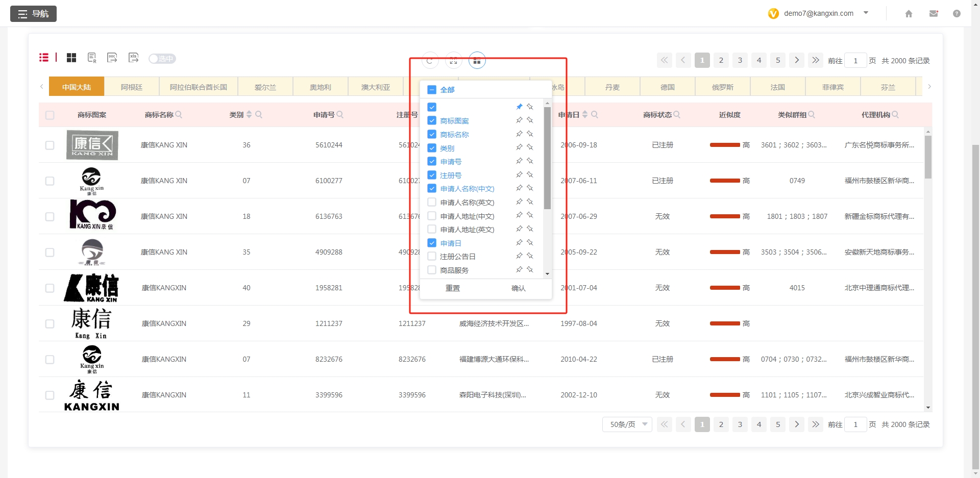This screenshot has height=478, width=980.
Task: Click the 重置 reset button
Action: [452, 288]
